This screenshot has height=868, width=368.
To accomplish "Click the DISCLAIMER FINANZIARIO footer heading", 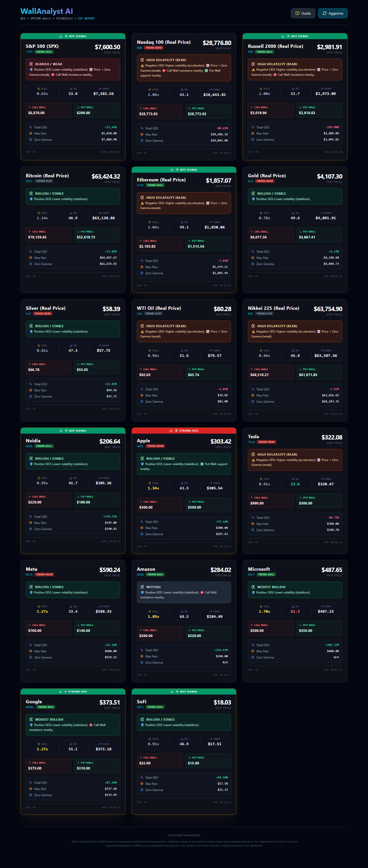I will pyautogui.click(x=184, y=835).
